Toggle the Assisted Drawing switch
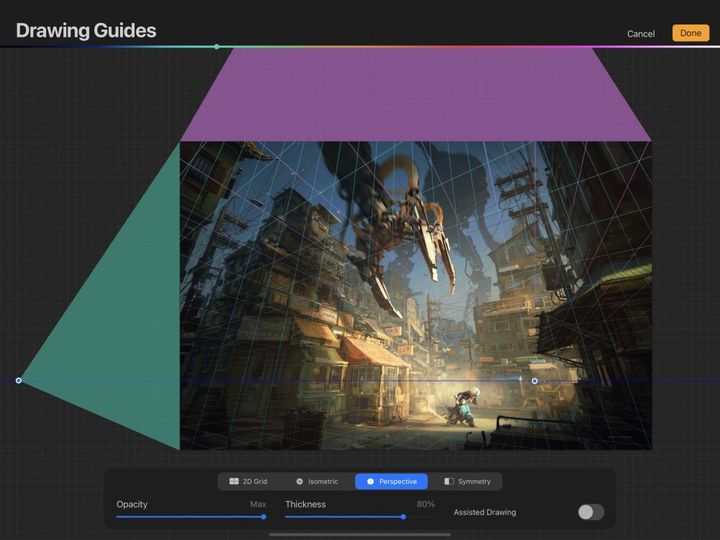720x540 pixels. [x=590, y=512]
